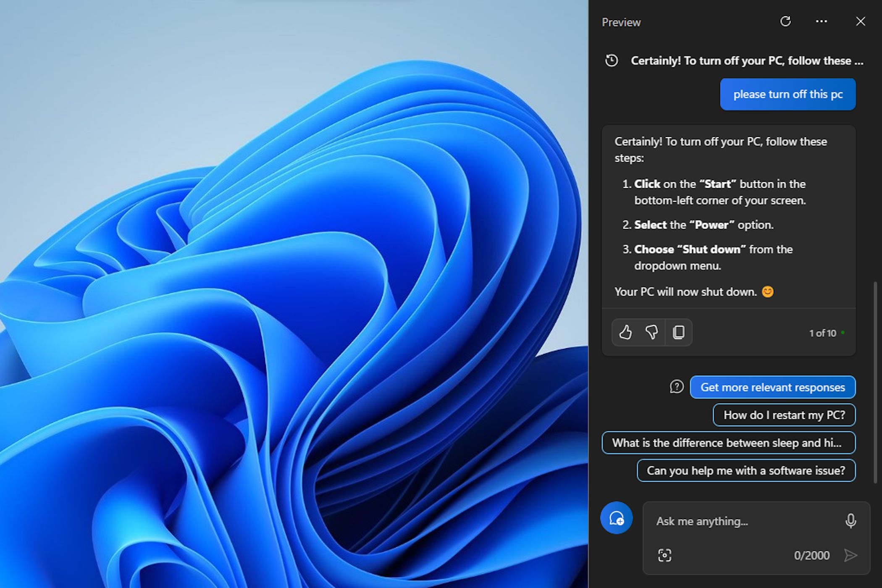Choose "How do I restart my PC?" suggestion

point(784,415)
